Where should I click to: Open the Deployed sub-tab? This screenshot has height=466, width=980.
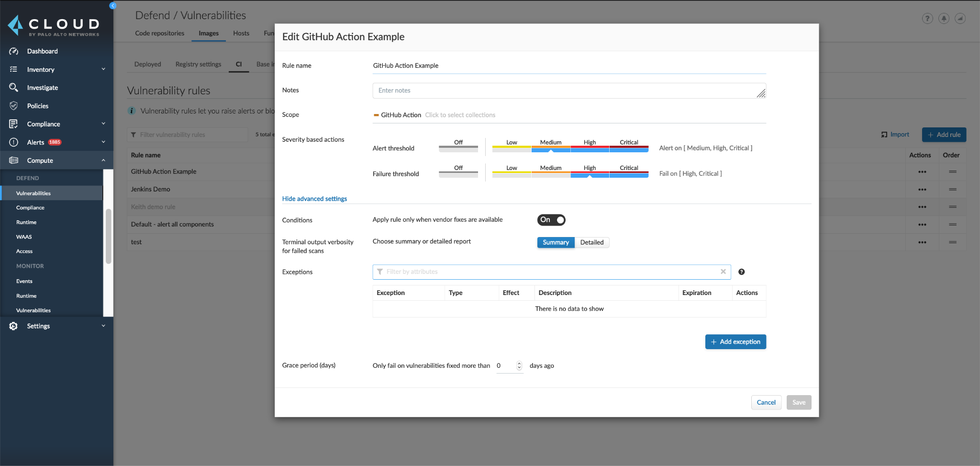(147, 64)
